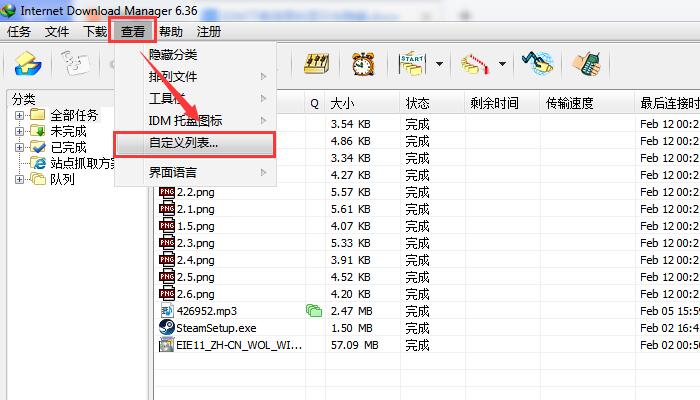Sort by 大小 column header

[362, 104]
